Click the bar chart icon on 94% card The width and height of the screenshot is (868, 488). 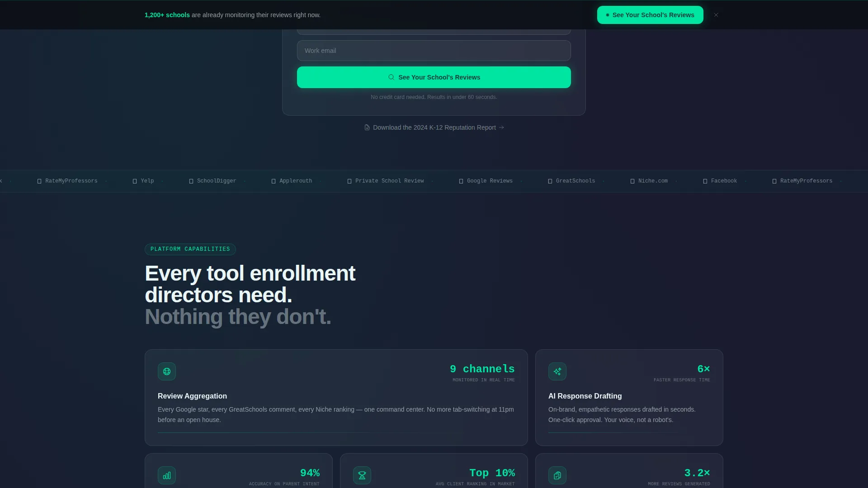tap(167, 475)
